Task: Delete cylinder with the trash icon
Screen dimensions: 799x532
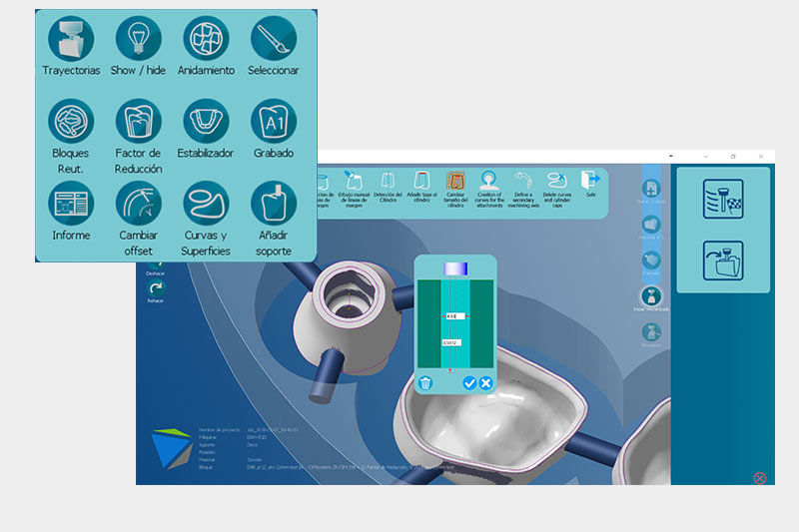Action: (425, 383)
